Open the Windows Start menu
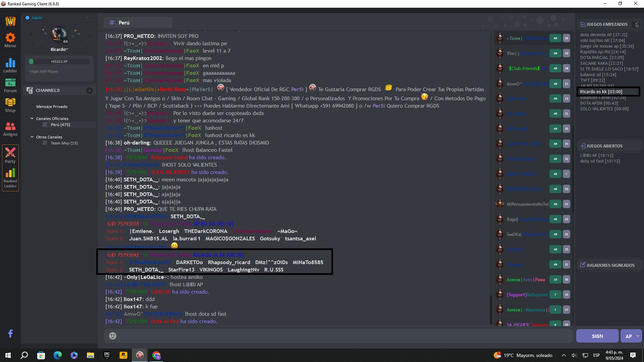 tap(8, 355)
